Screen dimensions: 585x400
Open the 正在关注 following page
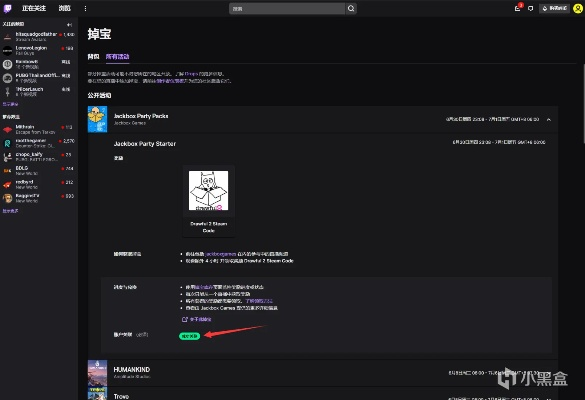pyautogui.click(x=34, y=8)
